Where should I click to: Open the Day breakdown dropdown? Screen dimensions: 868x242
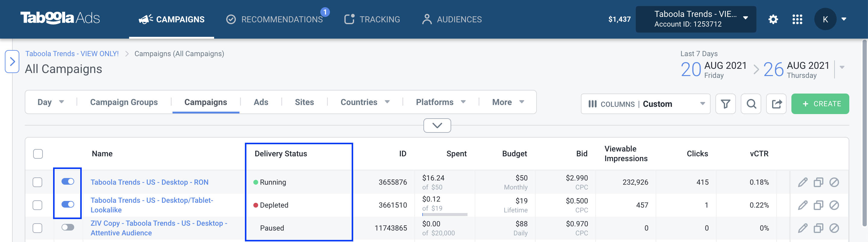pos(51,102)
